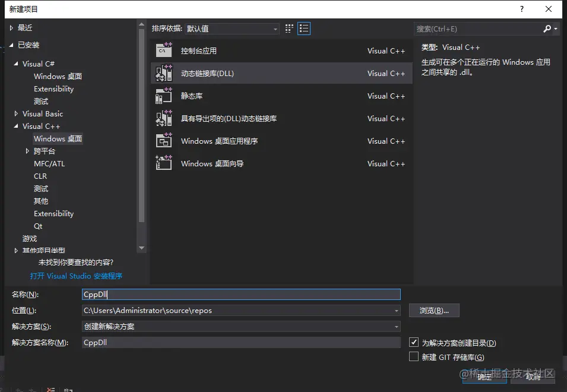The width and height of the screenshot is (567, 392).
Task: Select Windows 桌面 under Visual C#
Action: click(58, 76)
